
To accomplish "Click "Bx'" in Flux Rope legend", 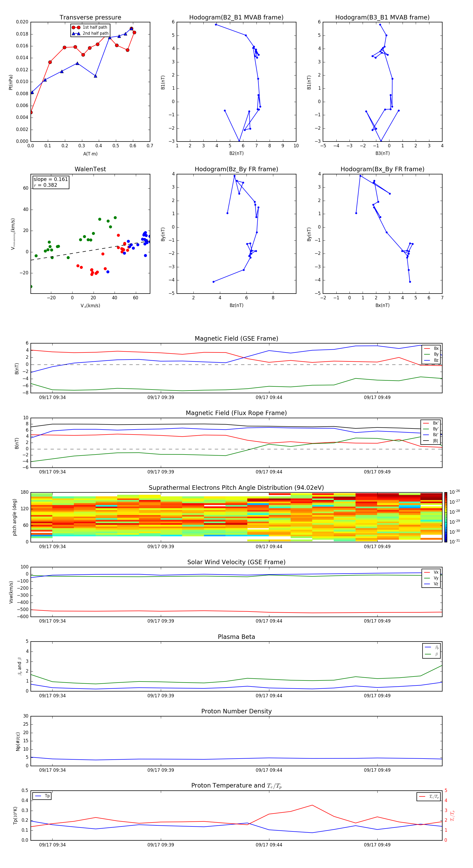I will point(436,423).
